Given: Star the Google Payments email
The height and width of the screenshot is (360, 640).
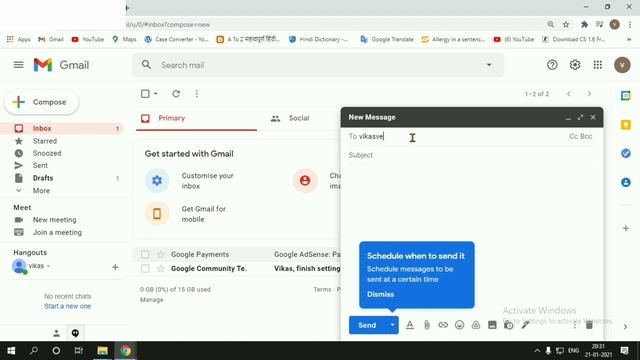Looking at the screenshot, I should [x=160, y=255].
